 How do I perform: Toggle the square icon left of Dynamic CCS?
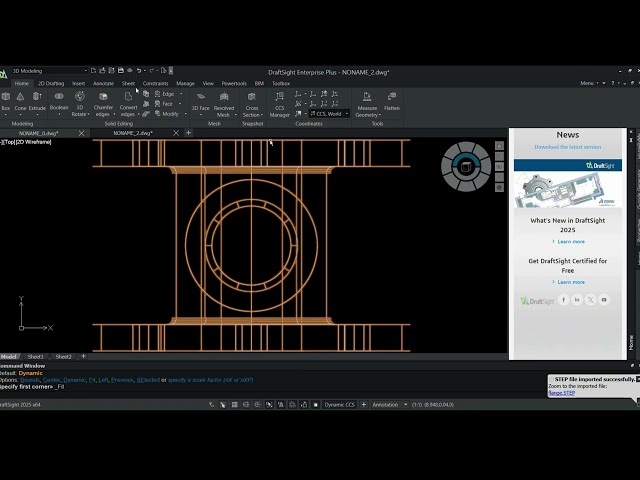click(x=316, y=404)
